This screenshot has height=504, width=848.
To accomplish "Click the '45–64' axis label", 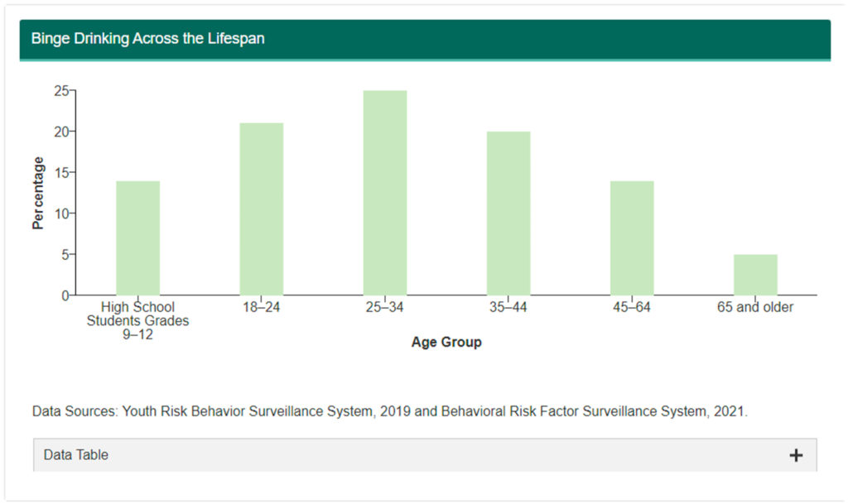I will pyautogui.click(x=632, y=307).
